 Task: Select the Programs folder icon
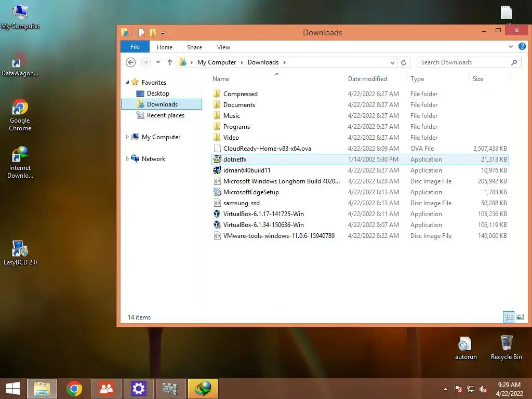click(x=217, y=127)
